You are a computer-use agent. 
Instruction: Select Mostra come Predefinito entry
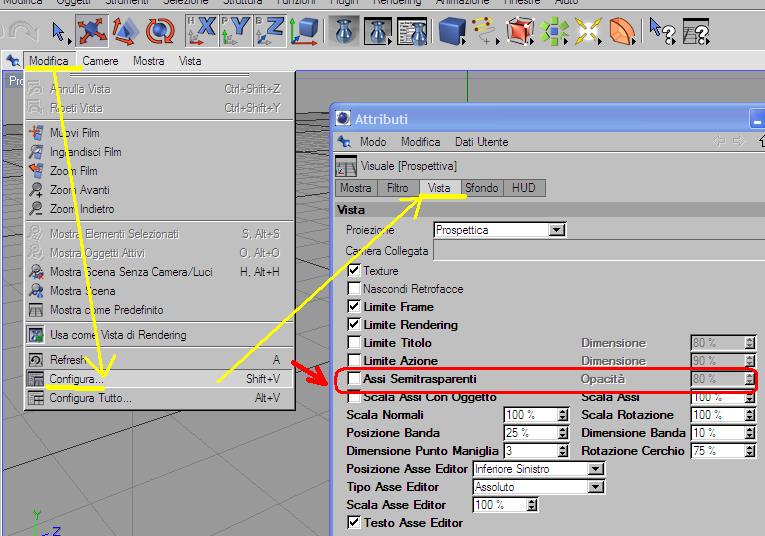[160, 310]
